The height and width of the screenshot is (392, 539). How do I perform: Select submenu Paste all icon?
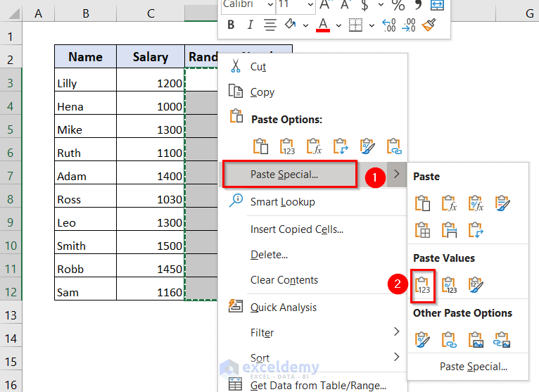422,203
